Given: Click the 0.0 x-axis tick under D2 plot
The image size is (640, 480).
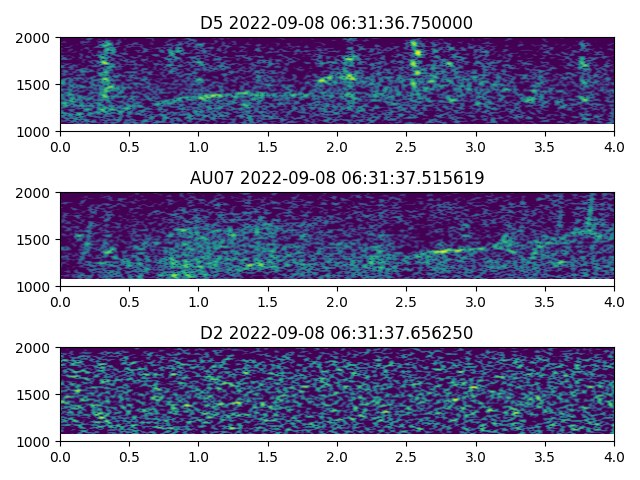Looking at the screenshot, I should tap(60, 456).
